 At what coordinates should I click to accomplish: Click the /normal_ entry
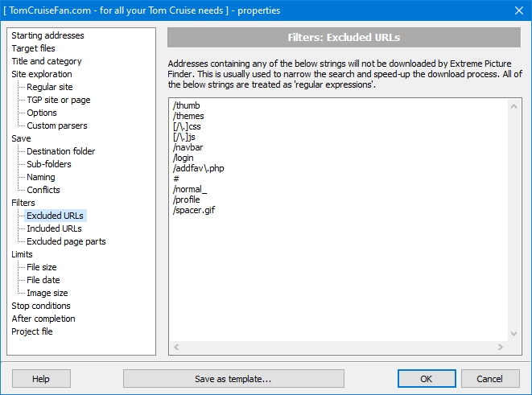tap(190, 190)
